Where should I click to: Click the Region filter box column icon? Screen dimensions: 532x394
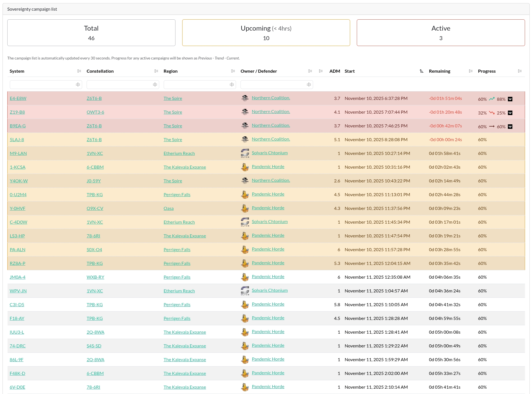coord(232,84)
